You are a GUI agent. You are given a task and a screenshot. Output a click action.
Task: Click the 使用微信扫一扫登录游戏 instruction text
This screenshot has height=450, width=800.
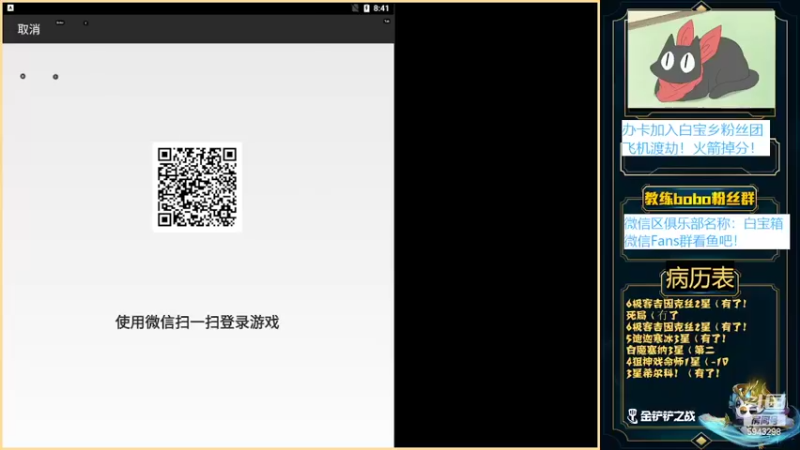pos(197,322)
